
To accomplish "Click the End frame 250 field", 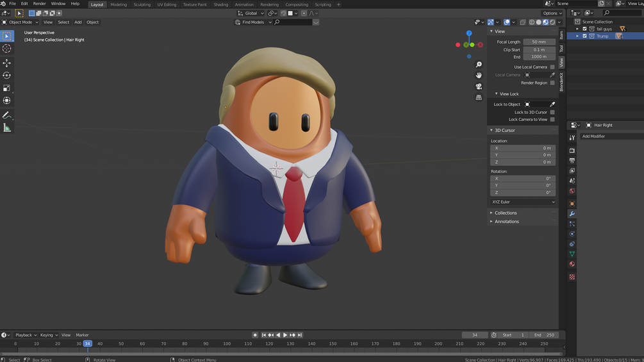I will click(545, 335).
